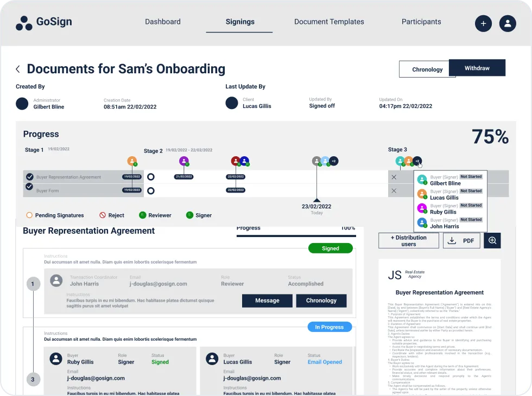
Task: Switch to the Dashboard tab
Action: [x=163, y=22]
